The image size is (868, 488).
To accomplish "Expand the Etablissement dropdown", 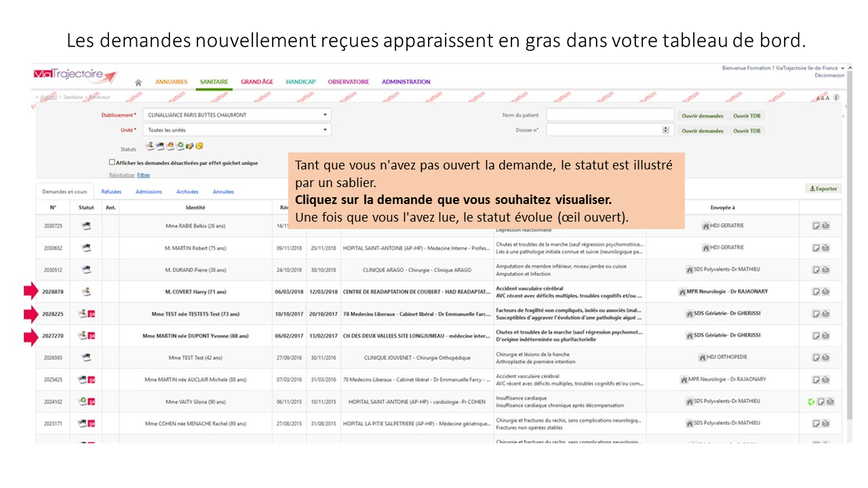I will point(325,115).
